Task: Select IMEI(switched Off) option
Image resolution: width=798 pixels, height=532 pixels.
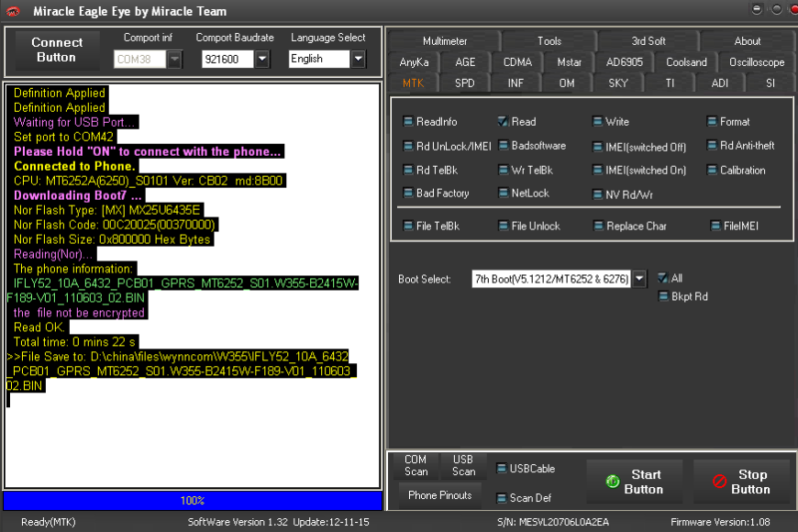Action: (x=597, y=147)
